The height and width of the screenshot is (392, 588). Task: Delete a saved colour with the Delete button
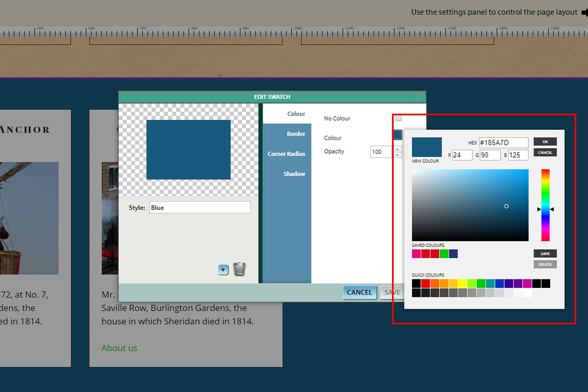(545, 264)
